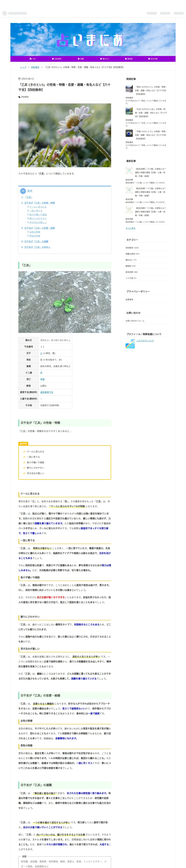Viewport: 186px width, 868px height.
Task: Open the green plant on stone image
Action: tap(64, 302)
